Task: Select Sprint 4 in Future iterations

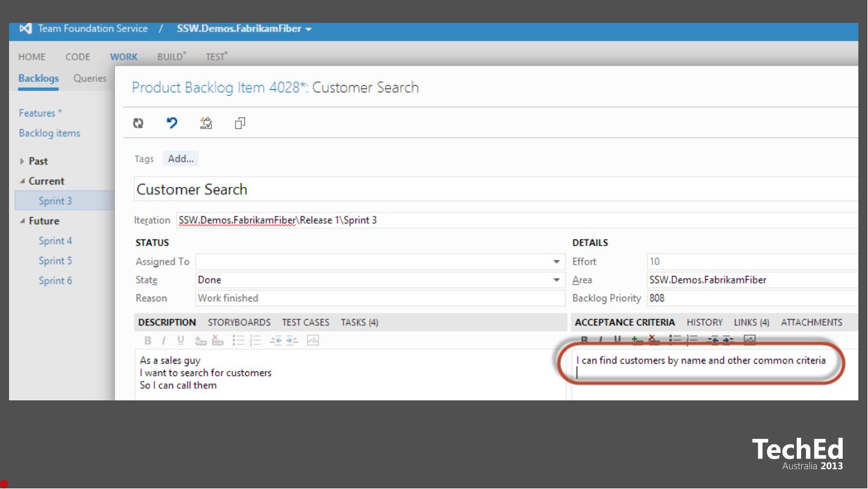Action: click(x=55, y=241)
